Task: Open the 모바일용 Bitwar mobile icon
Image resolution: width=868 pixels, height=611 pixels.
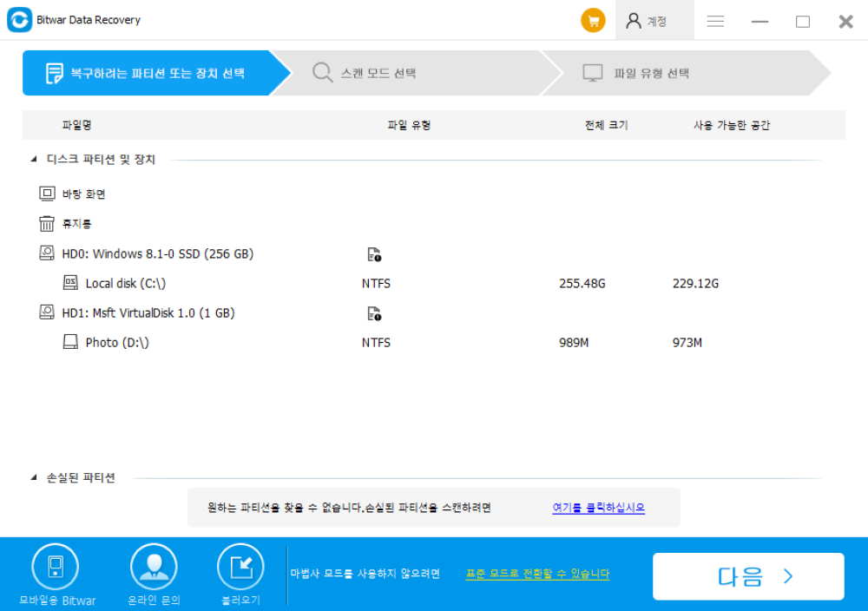Action: click(x=56, y=568)
